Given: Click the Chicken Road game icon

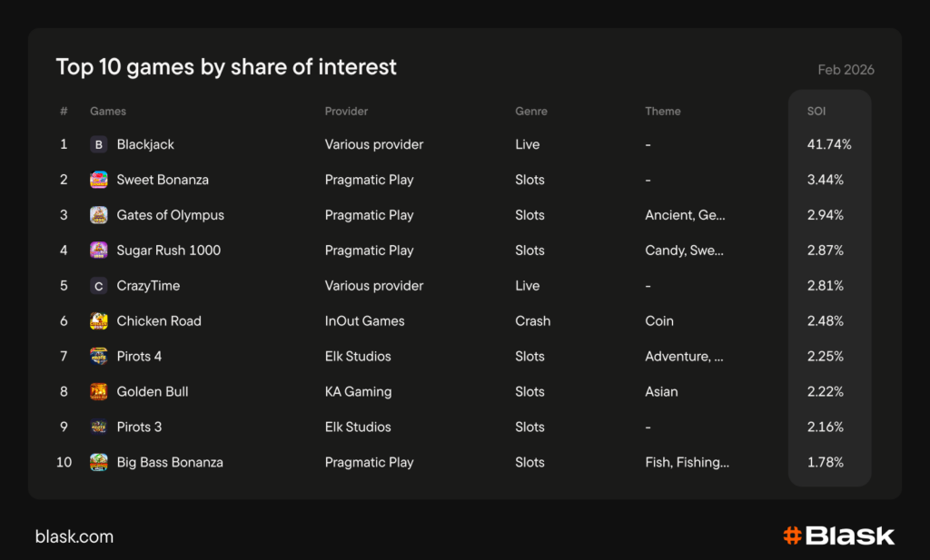Looking at the screenshot, I should (99, 321).
